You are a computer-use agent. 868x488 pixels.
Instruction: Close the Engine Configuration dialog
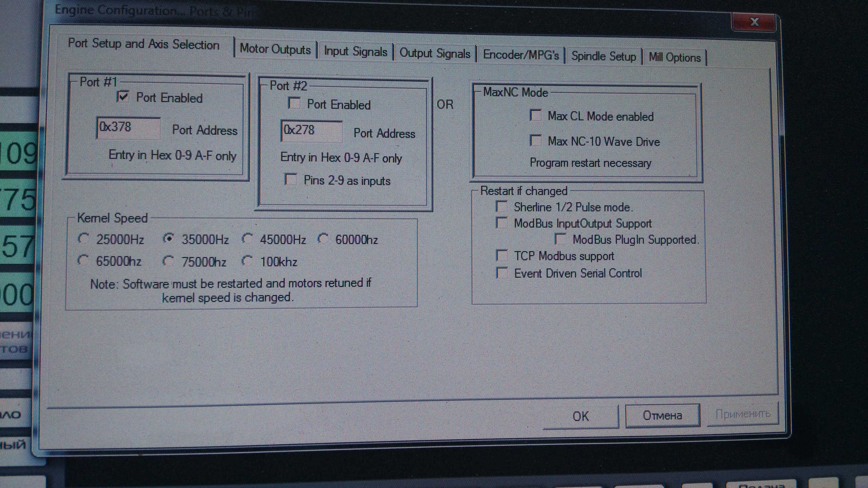point(754,22)
